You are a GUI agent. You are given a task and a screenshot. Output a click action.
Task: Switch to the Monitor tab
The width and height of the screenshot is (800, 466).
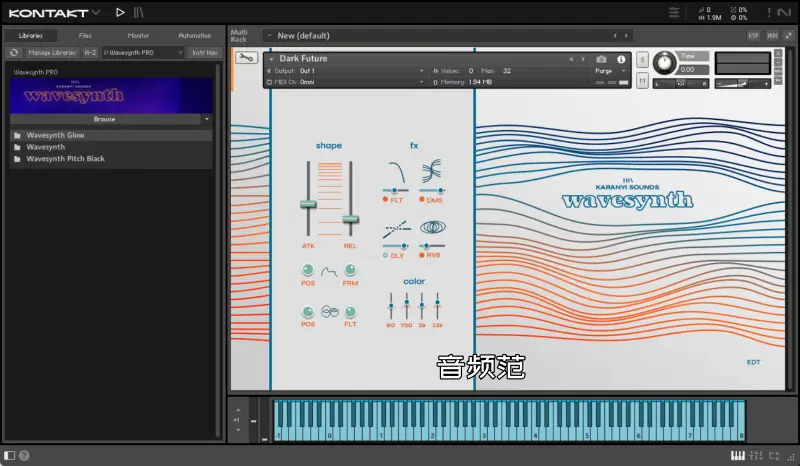click(138, 36)
